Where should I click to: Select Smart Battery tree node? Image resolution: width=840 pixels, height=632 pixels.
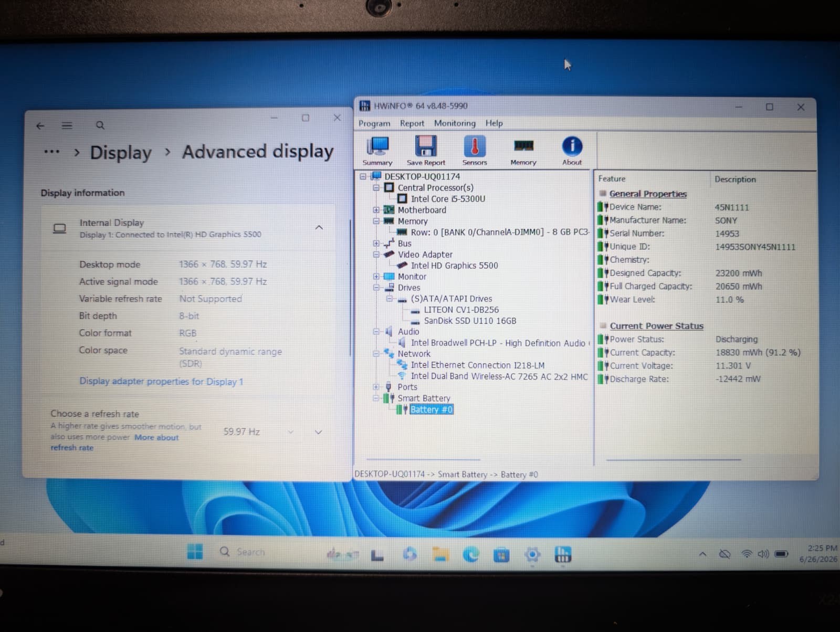(424, 398)
